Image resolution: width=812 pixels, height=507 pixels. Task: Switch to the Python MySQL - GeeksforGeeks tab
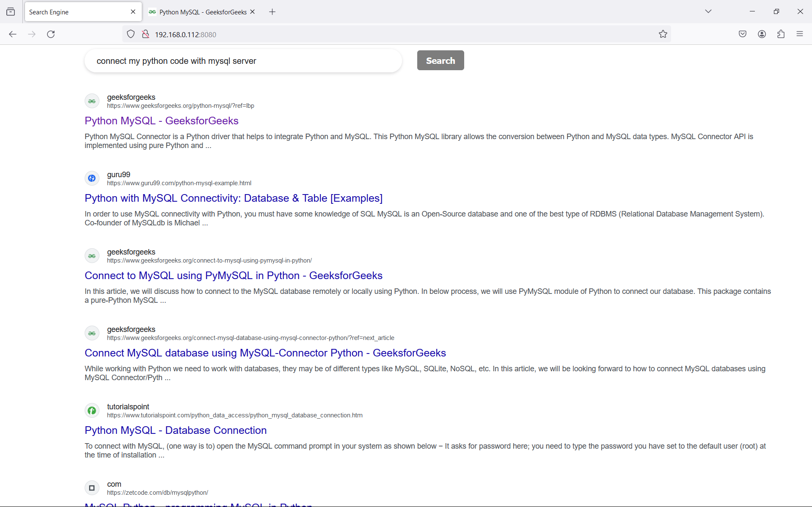(202, 12)
